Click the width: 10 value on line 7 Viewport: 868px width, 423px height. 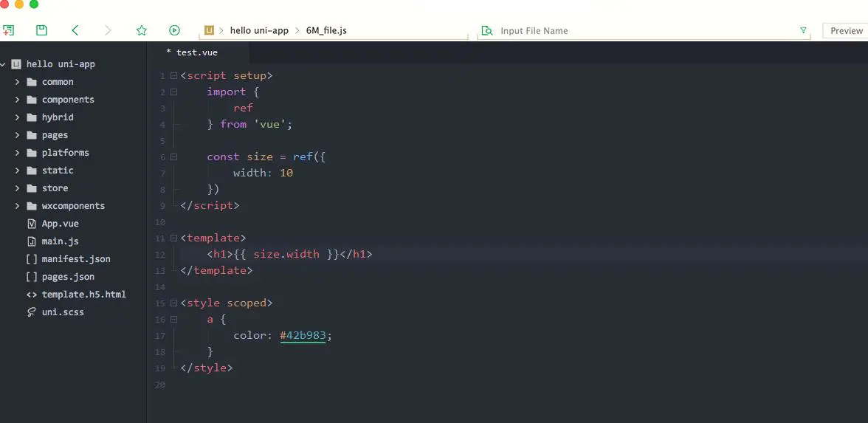coord(263,173)
